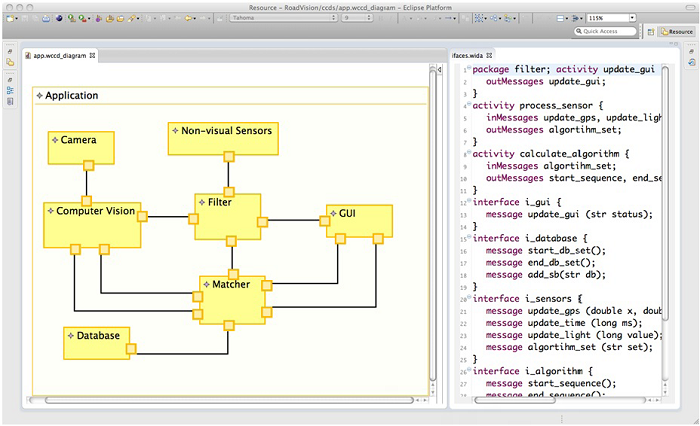Screen dimensions: 700x426
Task: Click the New file wizard icon
Action: point(11,18)
